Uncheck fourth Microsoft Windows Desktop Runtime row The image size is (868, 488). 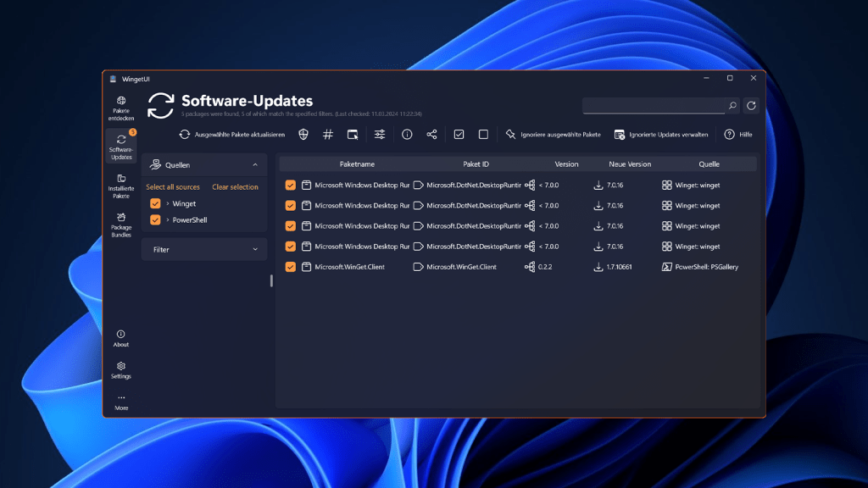[290, 247]
